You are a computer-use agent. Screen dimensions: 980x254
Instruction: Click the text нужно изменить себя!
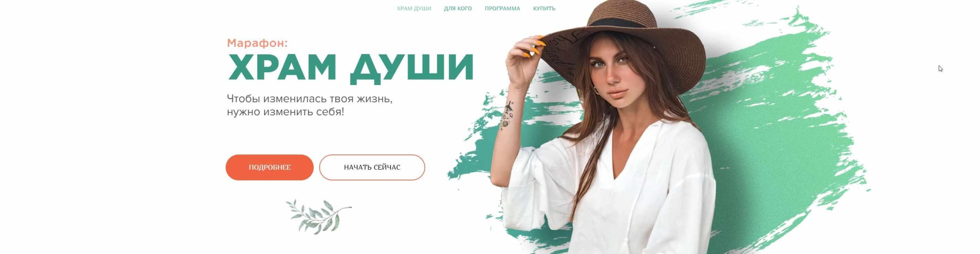click(x=286, y=112)
